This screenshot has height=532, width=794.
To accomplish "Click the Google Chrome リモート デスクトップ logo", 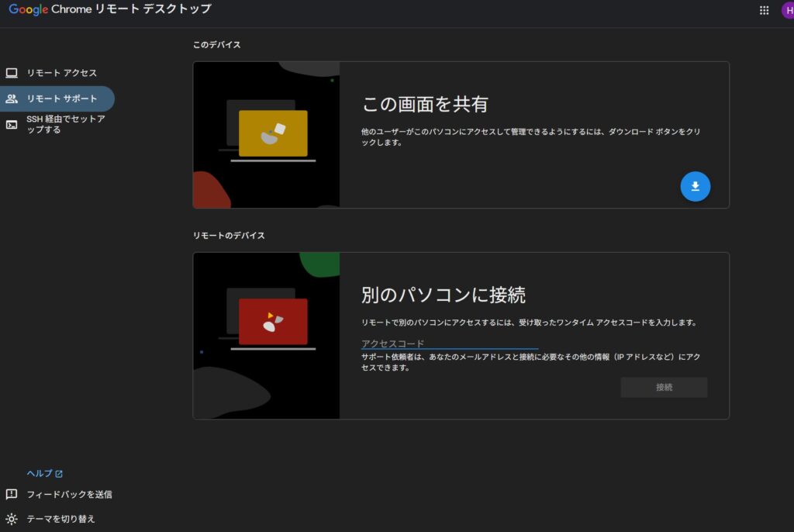I will [x=109, y=9].
